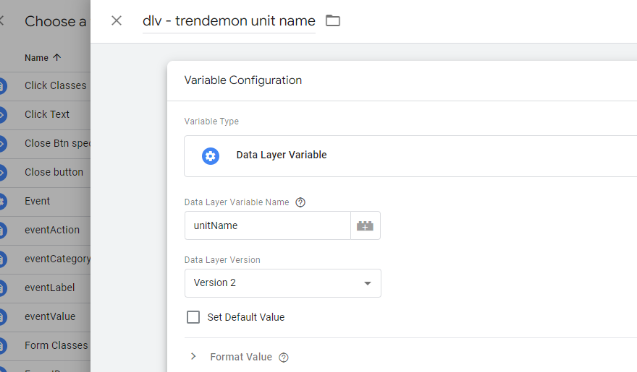Click the Data Layer Variable gear icon

(x=210, y=156)
